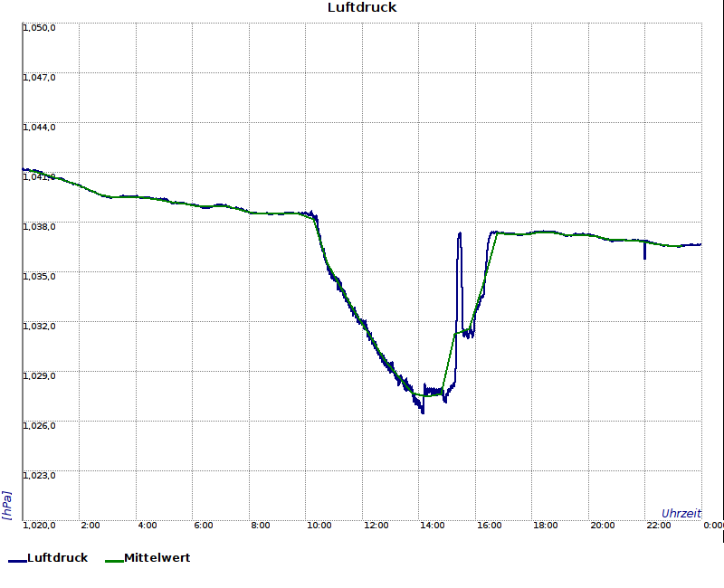Click the 16:00 time label
Viewport: 724px width, 588px height.
pyautogui.click(x=489, y=526)
